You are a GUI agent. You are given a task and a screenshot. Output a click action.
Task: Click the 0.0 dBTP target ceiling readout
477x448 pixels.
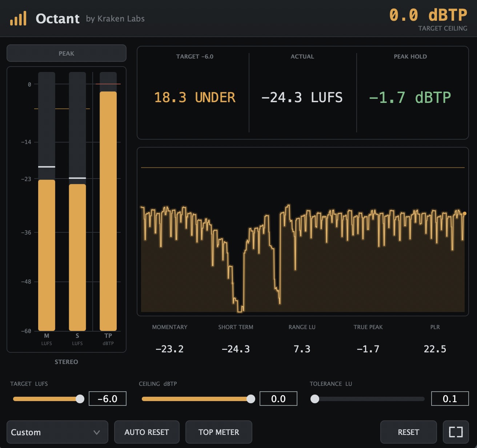pos(428,15)
